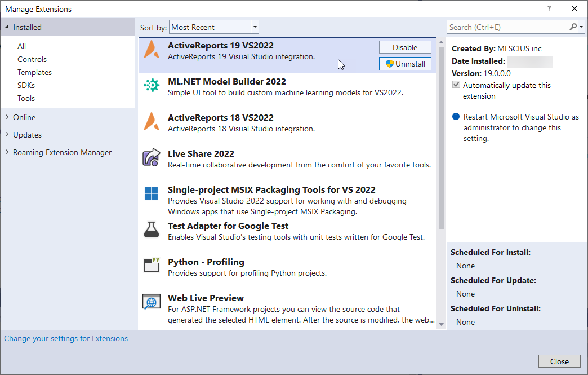This screenshot has width=588, height=375.
Task: Open the search options dropdown arrow
Action: (x=581, y=27)
